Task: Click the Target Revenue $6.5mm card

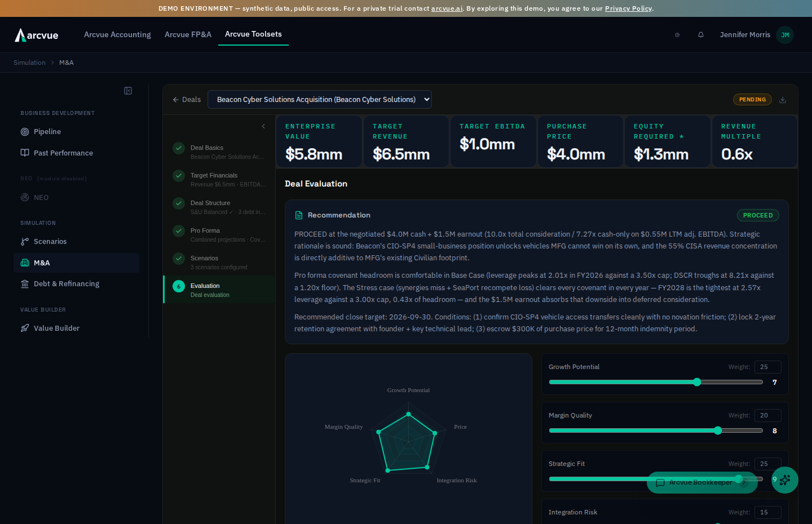Action: coord(406,141)
